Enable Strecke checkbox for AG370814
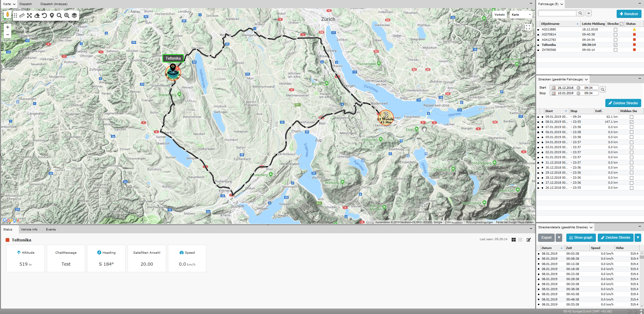The image size is (644, 314). (x=615, y=35)
